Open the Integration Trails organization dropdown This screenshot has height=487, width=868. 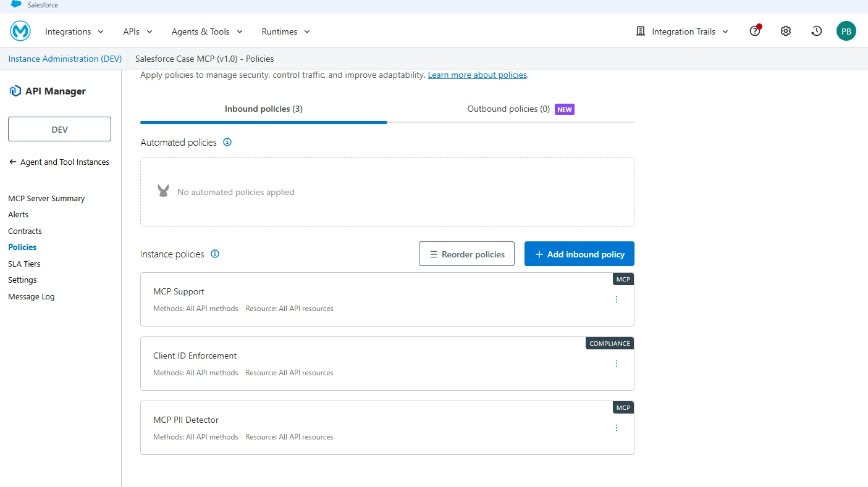click(690, 31)
